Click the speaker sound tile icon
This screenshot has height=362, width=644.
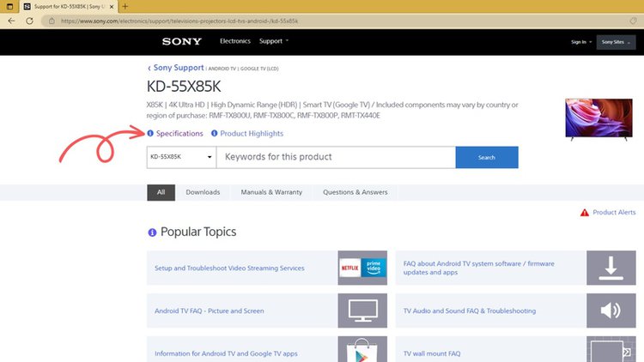click(611, 311)
